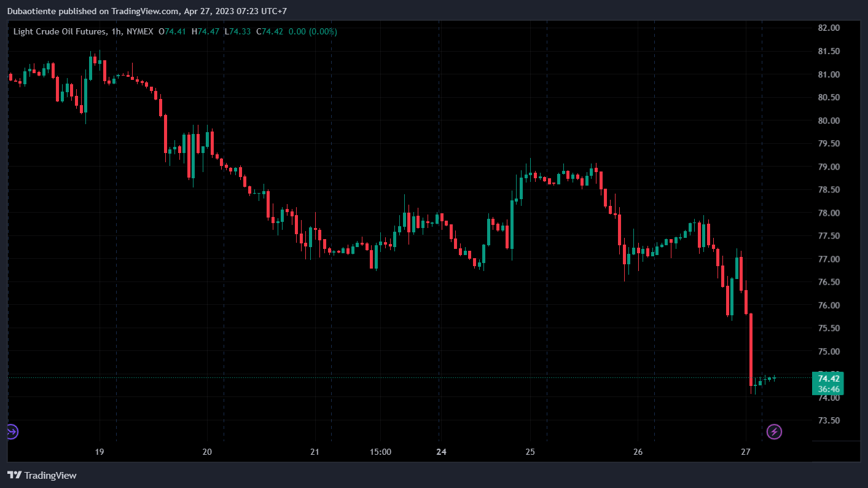Select the 27 date marker on time axis
868x488 pixels.
pyautogui.click(x=746, y=452)
